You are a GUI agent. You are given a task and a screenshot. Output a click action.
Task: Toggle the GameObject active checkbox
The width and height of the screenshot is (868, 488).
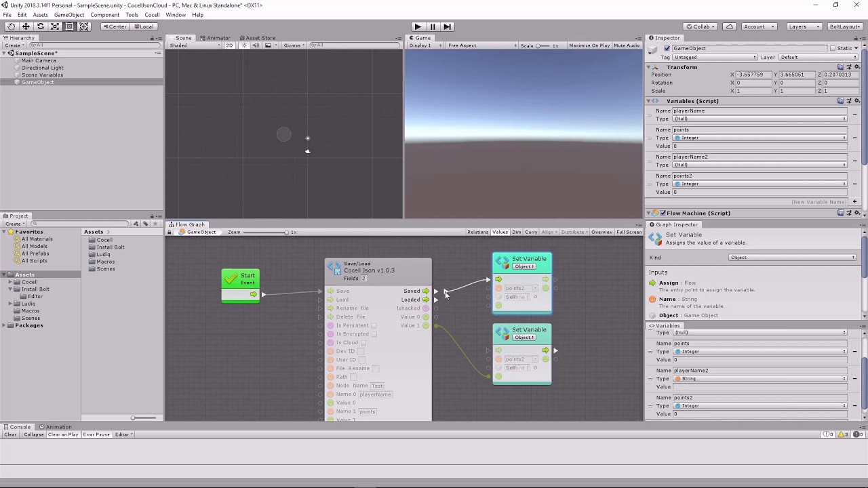667,49
